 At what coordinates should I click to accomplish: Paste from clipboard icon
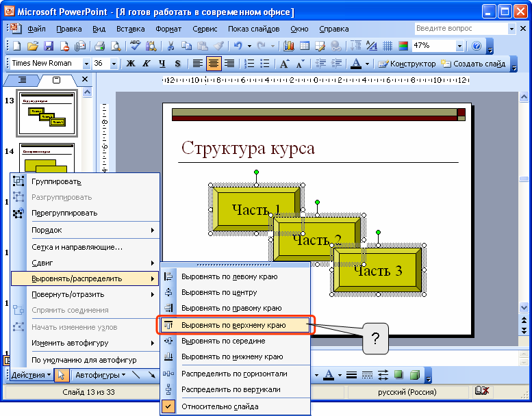pyautogui.click(x=202, y=46)
